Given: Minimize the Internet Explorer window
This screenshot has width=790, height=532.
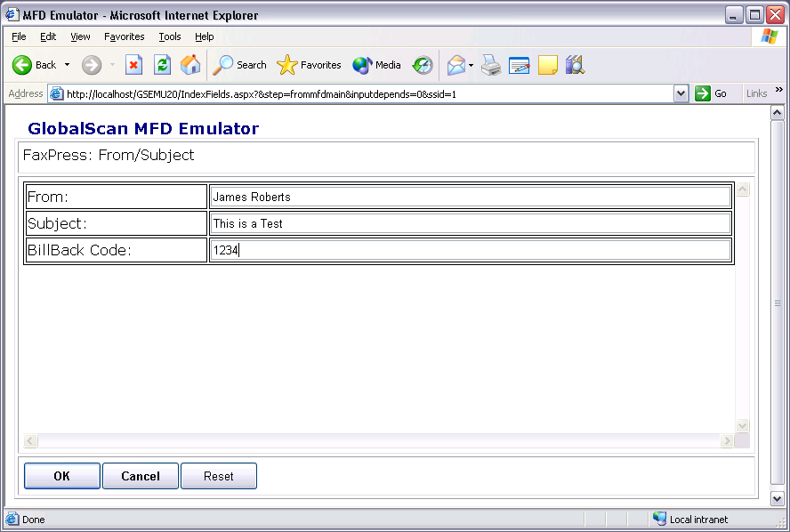Looking at the screenshot, I should click(x=734, y=15).
